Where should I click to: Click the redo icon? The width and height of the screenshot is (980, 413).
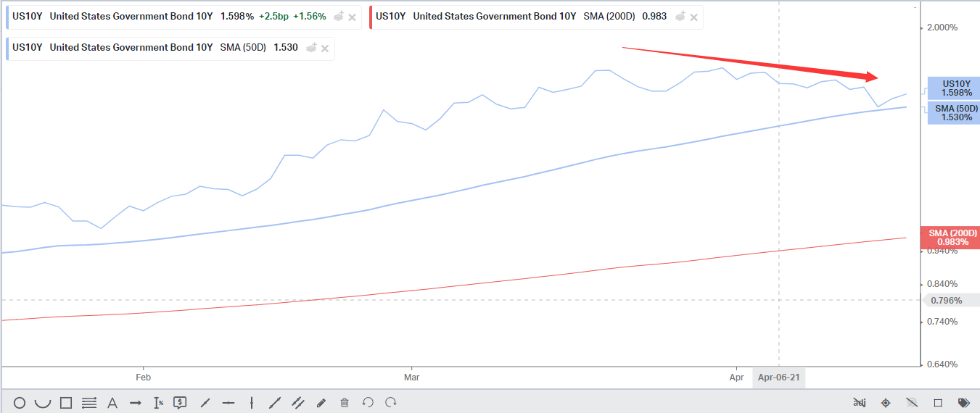coord(391,403)
